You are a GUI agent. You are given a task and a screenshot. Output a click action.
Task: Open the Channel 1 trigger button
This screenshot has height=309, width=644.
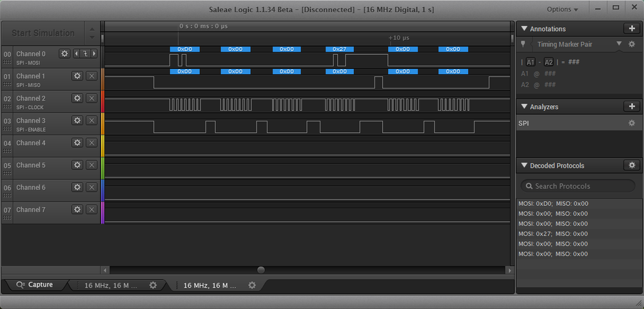[92, 75]
